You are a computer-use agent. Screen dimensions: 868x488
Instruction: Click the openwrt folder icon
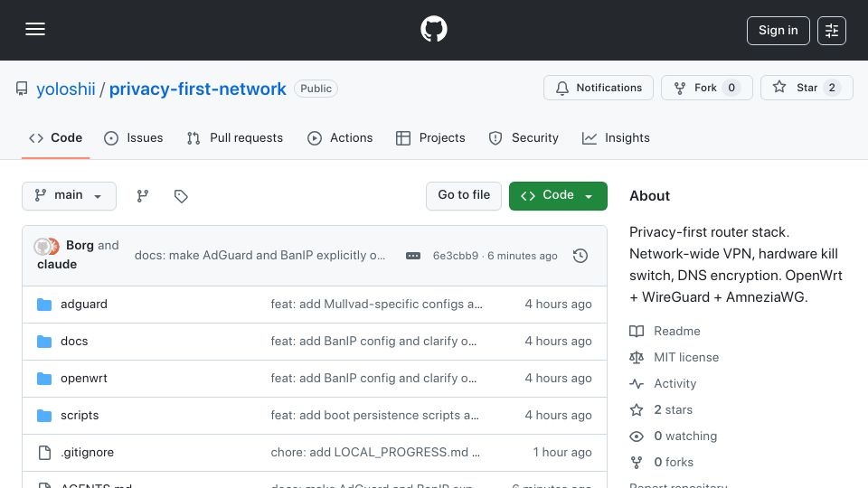click(44, 379)
